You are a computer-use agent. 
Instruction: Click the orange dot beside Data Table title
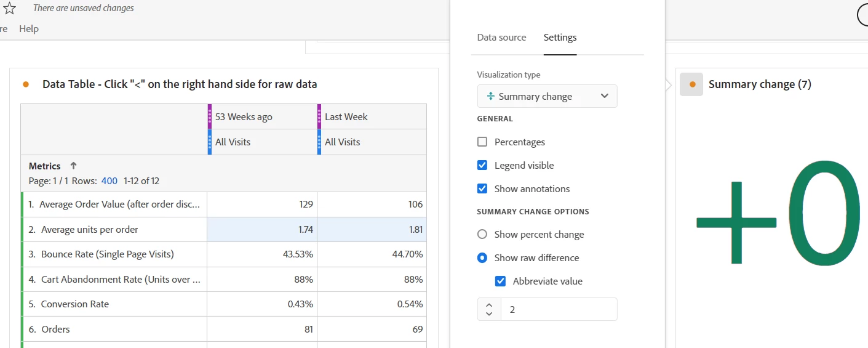tap(26, 84)
